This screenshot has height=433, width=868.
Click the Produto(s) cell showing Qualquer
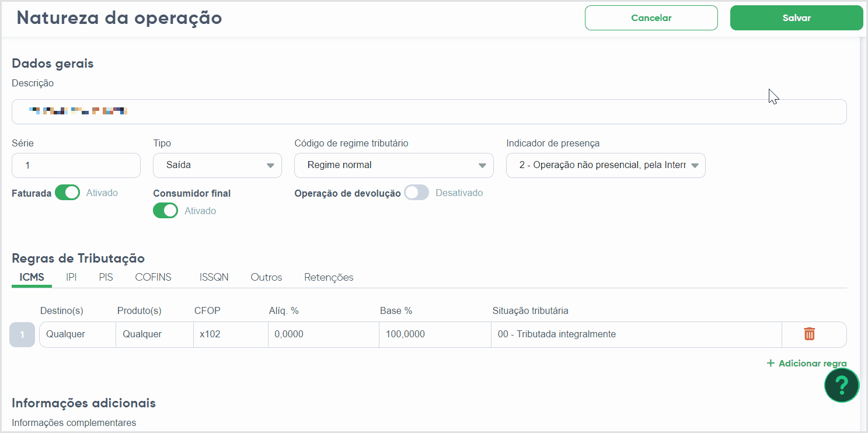155,334
